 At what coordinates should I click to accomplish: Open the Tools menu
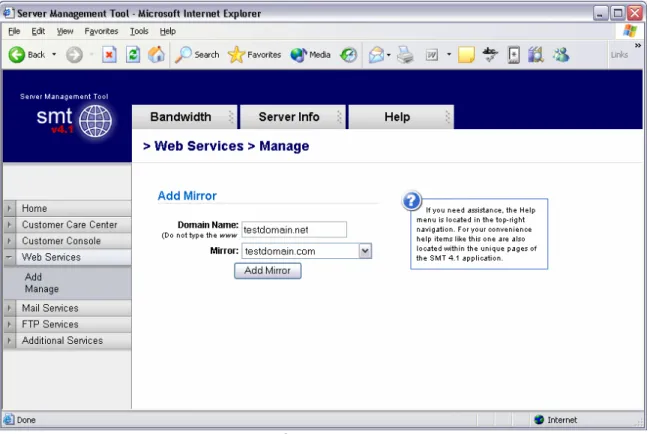139,31
